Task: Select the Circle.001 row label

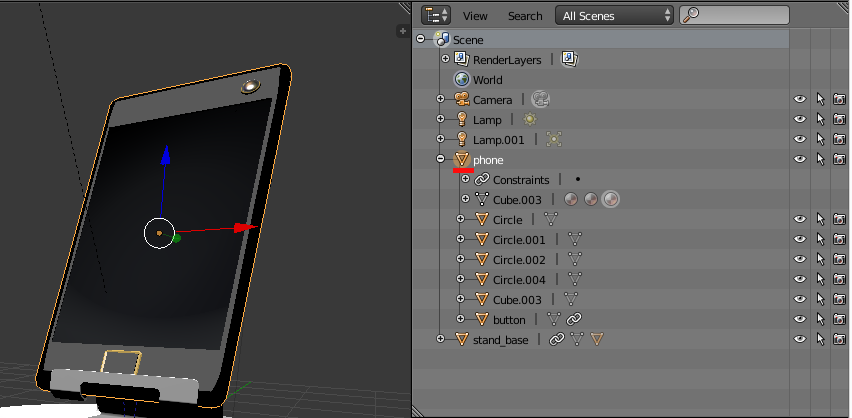Action: (x=519, y=240)
